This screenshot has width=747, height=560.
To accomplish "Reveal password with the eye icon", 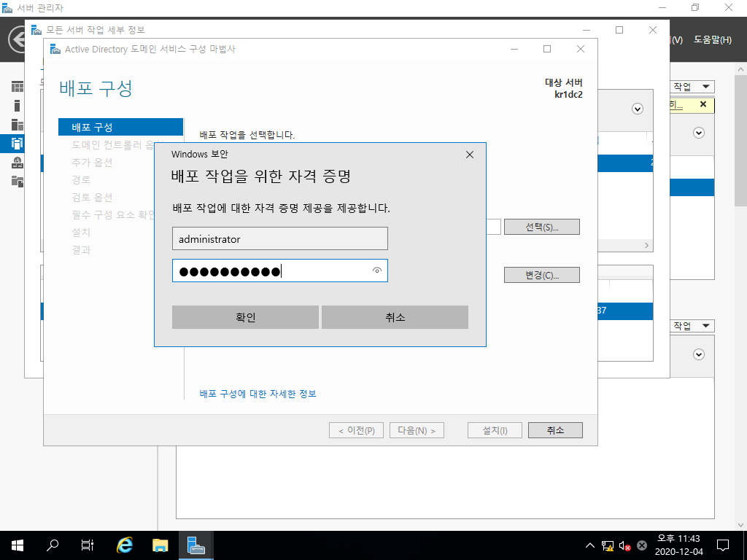I will pyautogui.click(x=377, y=271).
